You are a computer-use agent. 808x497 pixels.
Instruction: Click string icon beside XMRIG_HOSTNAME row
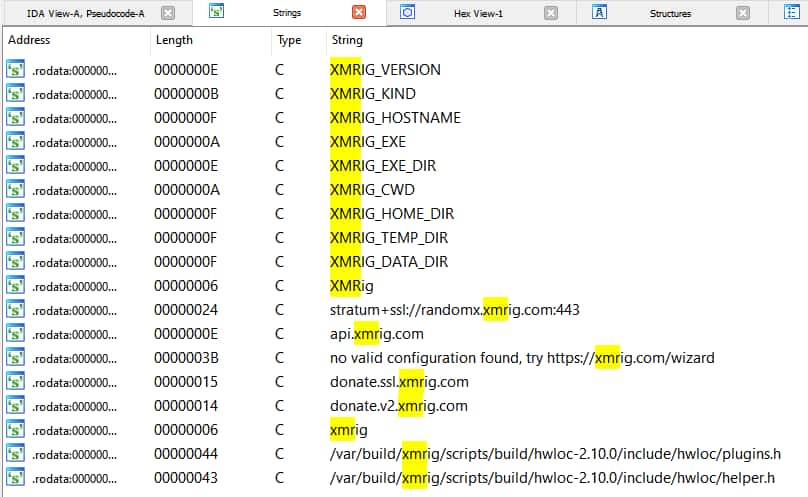pyautogui.click(x=15, y=118)
